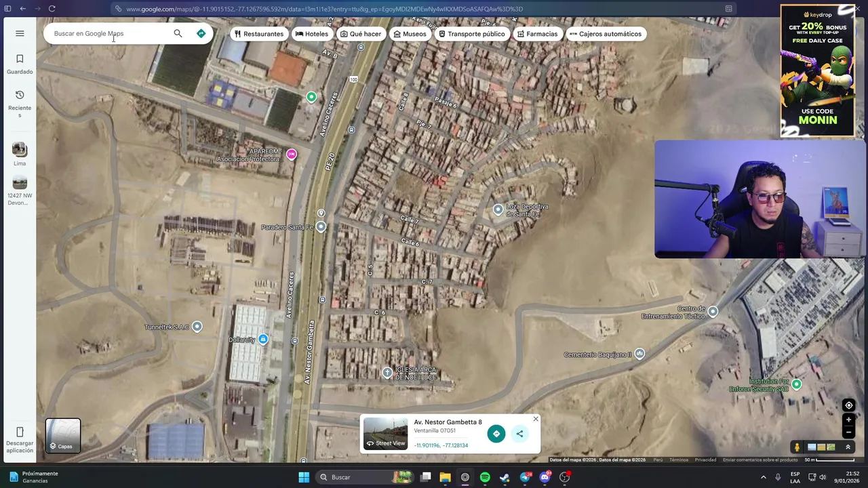Open directions with the blue diamond icon
The width and height of the screenshot is (868, 488).
[201, 33]
